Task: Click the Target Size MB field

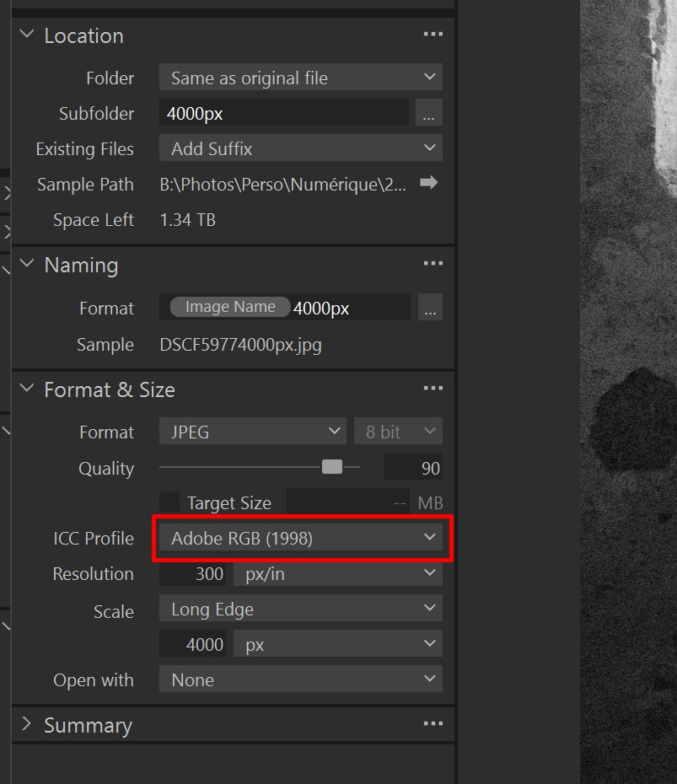Action: click(348, 502)
